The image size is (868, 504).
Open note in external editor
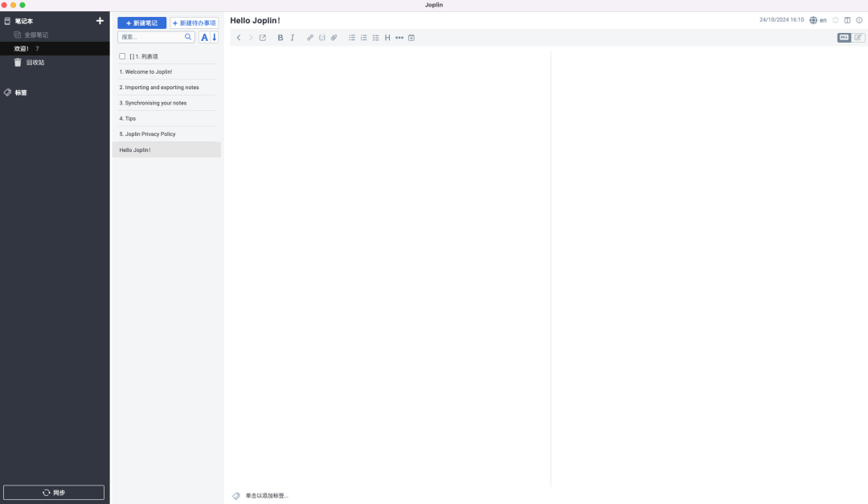click(262, 38)
